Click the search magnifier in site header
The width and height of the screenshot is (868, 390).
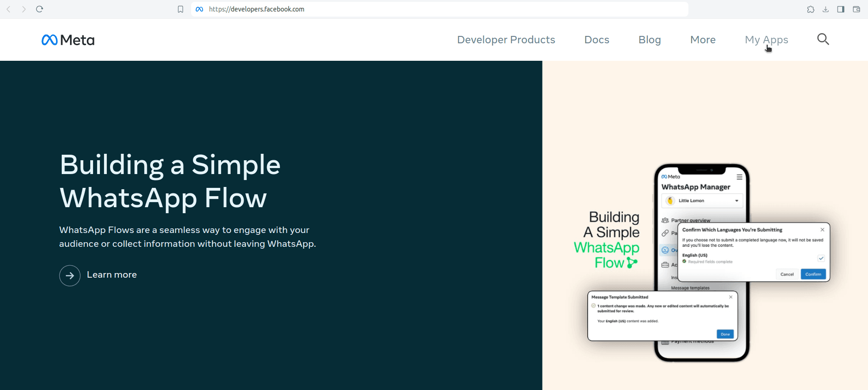click(x=823, y=40)
